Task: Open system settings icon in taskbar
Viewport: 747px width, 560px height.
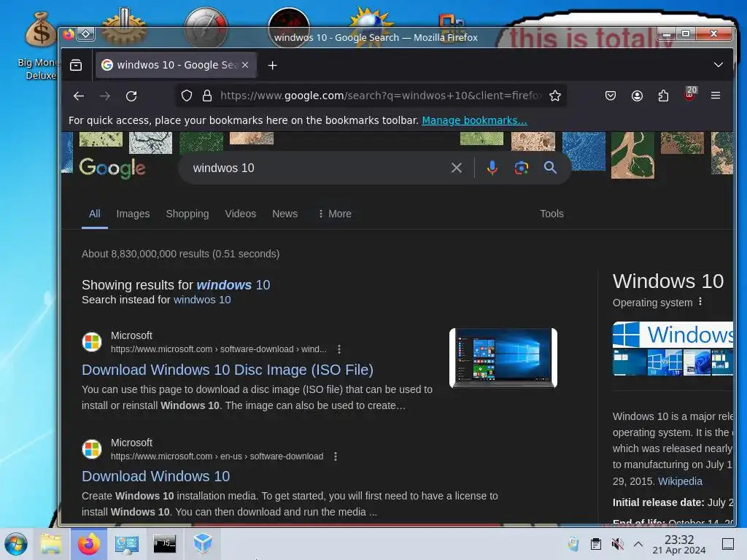Action: (x=126, y=544)
